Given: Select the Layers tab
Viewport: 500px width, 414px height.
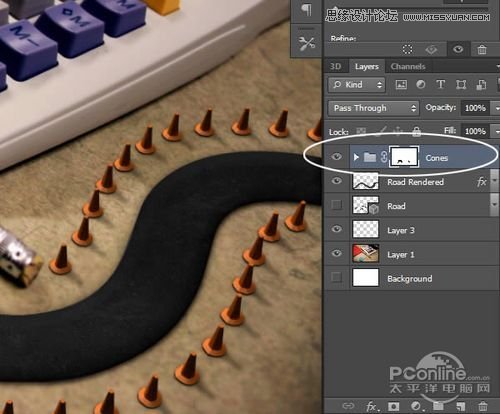Looking at the screenshot, I should (367, 67).
